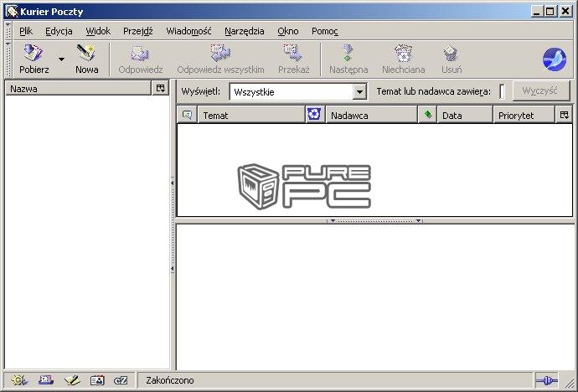Image resolution: width=578 pixels, height=392 pixels.
Task: Open Composer from status bar icon
Action: click(71, 380)
